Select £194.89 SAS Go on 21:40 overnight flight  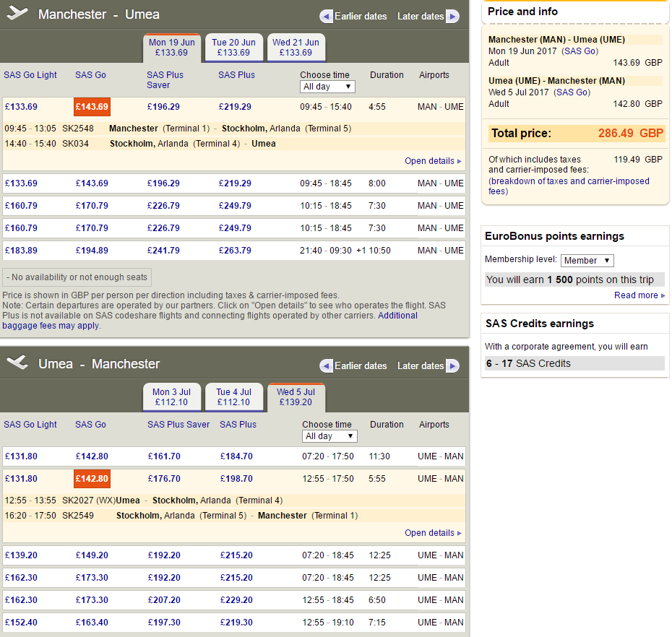[92, 251]
